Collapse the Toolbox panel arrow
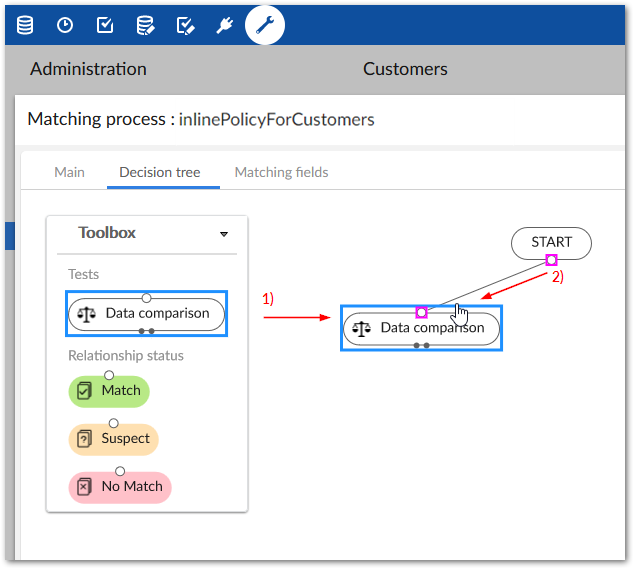 point(224,234)
